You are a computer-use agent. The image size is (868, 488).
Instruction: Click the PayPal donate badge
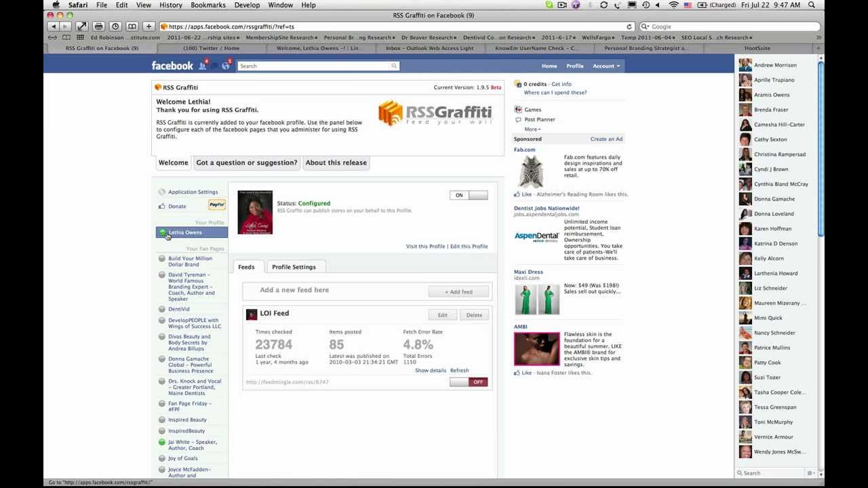coord(216,205)
